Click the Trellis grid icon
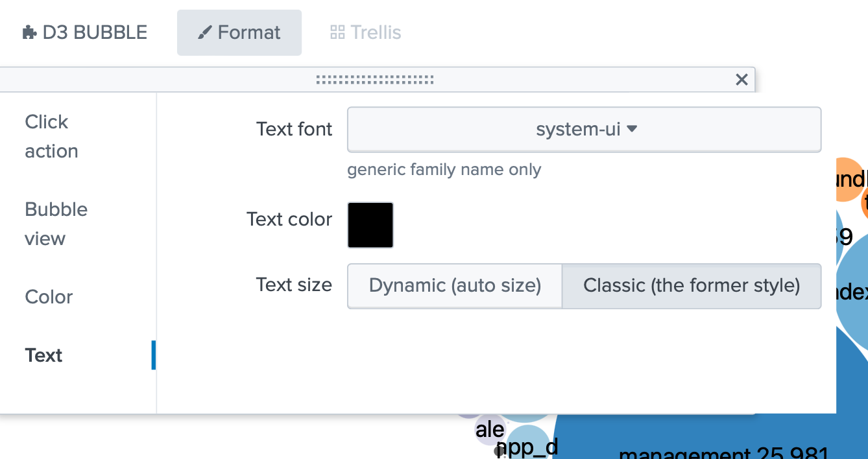Image resolution: width=868 pixels, height=459 pixels. 337,32
